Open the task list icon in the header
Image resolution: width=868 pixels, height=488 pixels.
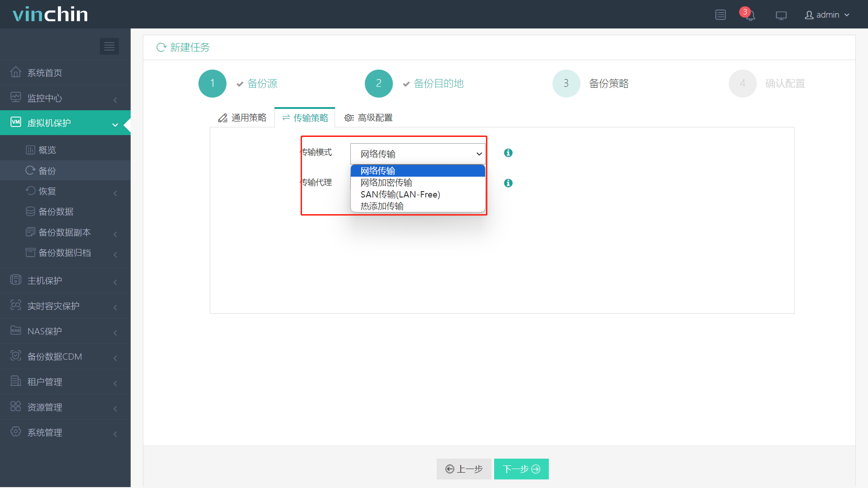[x=721, y=15]
